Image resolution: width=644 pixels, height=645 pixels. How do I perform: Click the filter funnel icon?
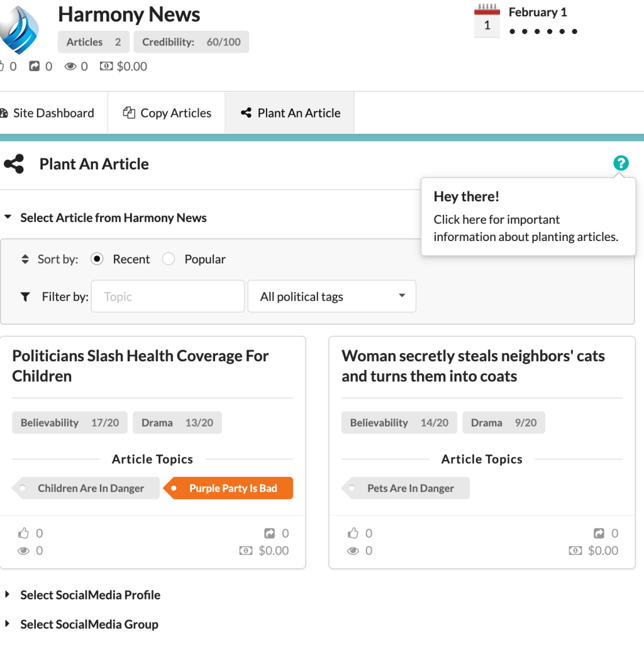[25, 297]
